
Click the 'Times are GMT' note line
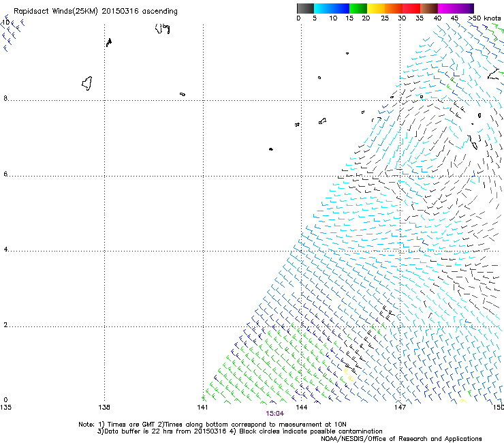[212, 425]
